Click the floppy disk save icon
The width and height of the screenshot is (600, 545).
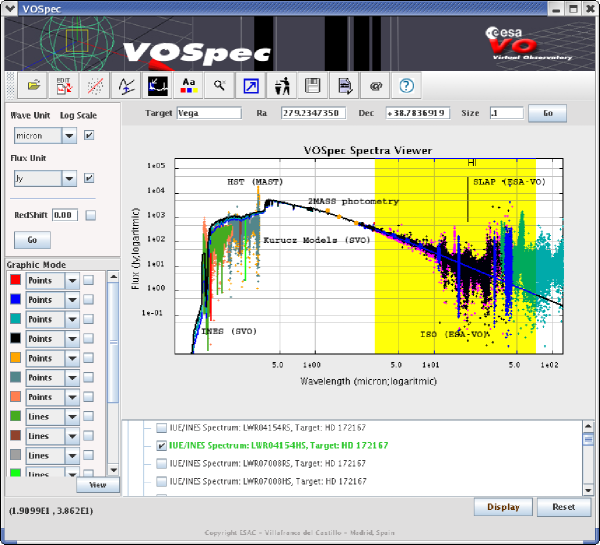312,85
